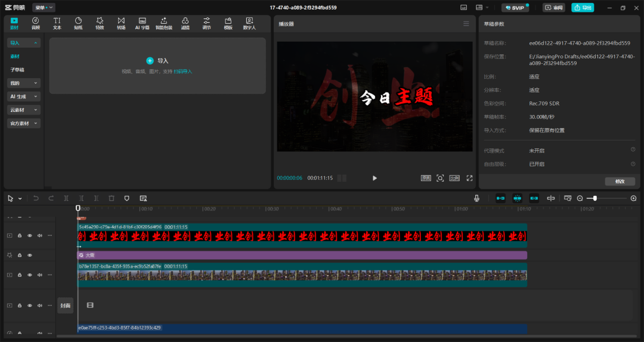Click the 封面 cover button on main track
Image resolution: width=644 pixels, height=342 pixels.
point(66,306)
